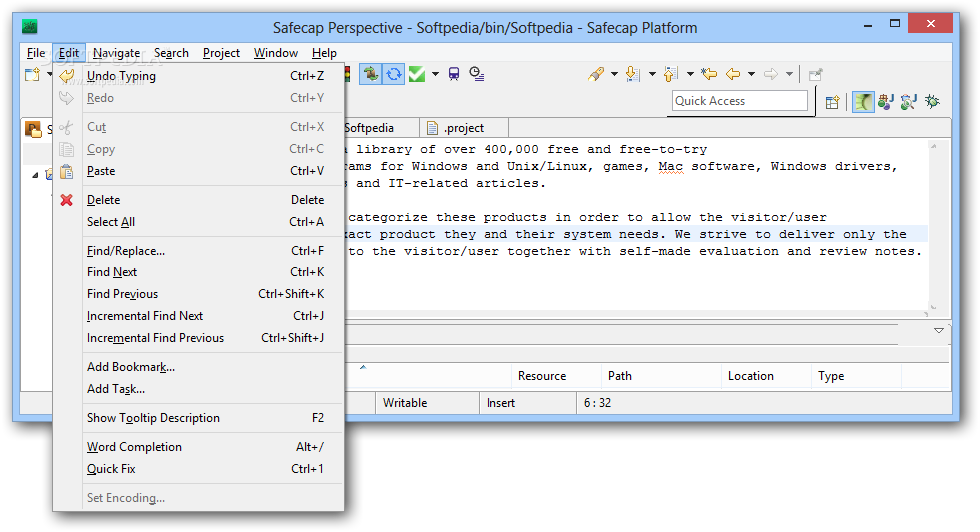Viewport: 980px width, 532px height.
Task: Choose Show Tooltip Description
Action: pyautogui.click(x=198, y=418)
